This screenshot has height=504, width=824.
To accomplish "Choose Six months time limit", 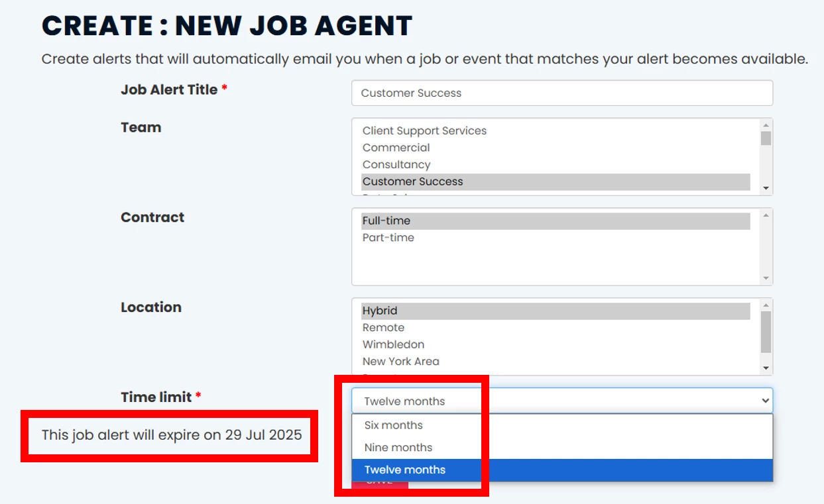I will (x=394, y=425).
